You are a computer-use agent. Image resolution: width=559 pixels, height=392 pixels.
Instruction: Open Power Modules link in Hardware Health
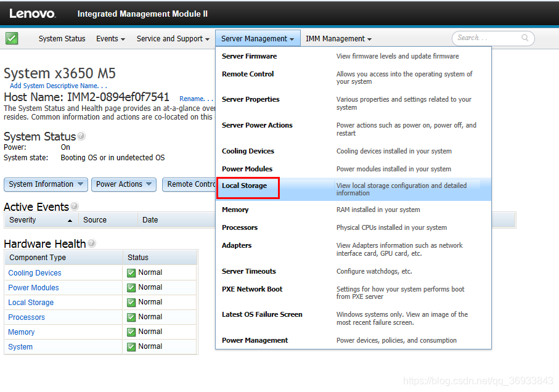click(33, 288)
